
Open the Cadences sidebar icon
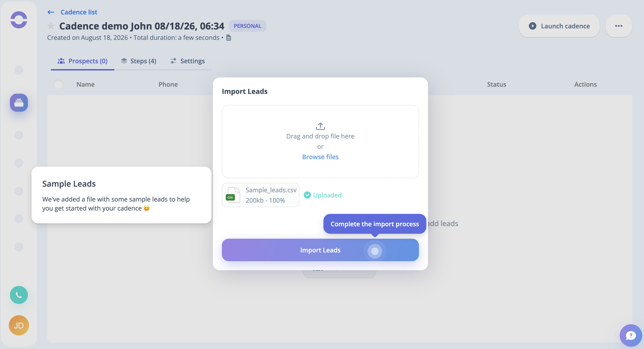[19, 103]
